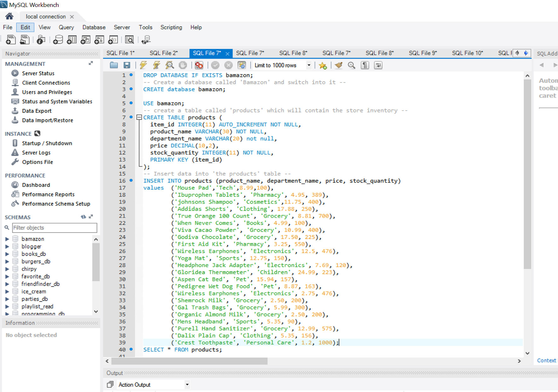Expand the favorite_db schema
Image resolution: width=558 pixels, height=392 pixels.
point(7,276)
